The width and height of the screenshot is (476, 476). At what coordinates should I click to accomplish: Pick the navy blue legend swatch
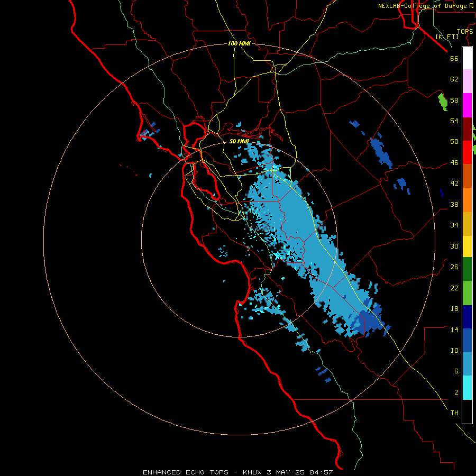467,317
